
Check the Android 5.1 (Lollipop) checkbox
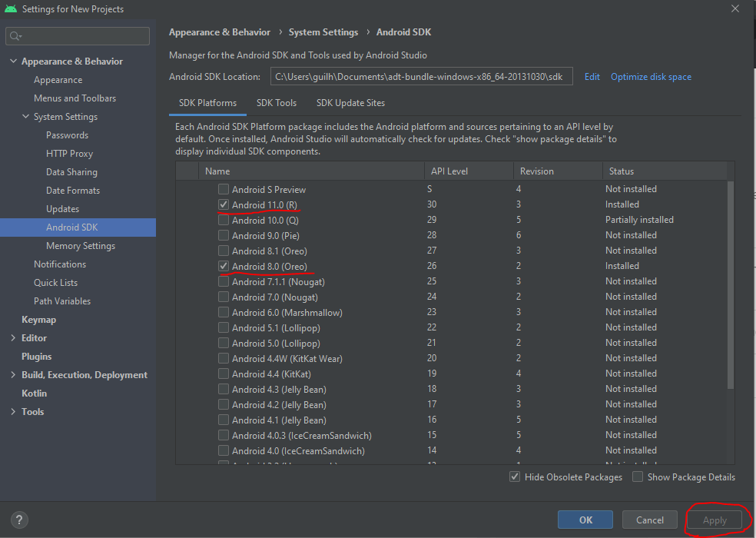pos(224,327)
